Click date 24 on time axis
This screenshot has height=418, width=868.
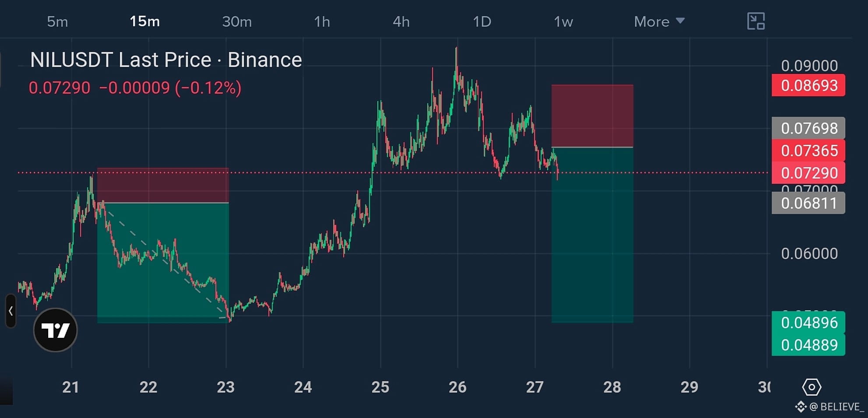coord(303,387)
